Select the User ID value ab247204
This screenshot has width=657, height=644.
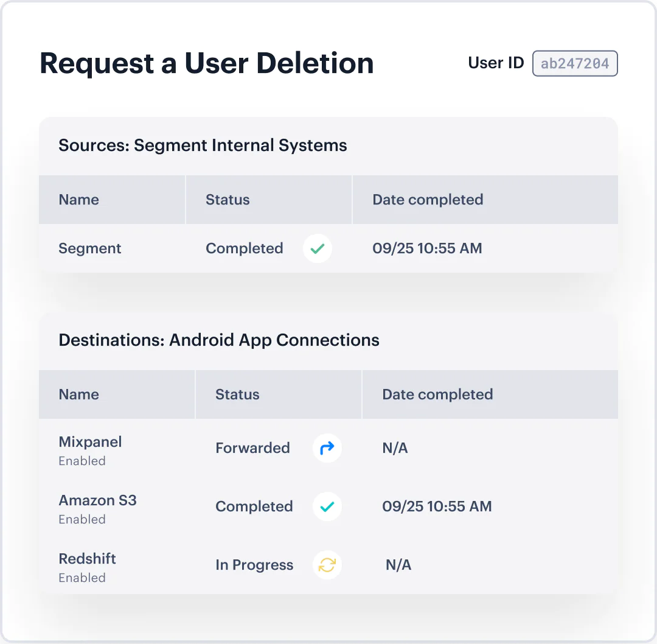point(575,63)
